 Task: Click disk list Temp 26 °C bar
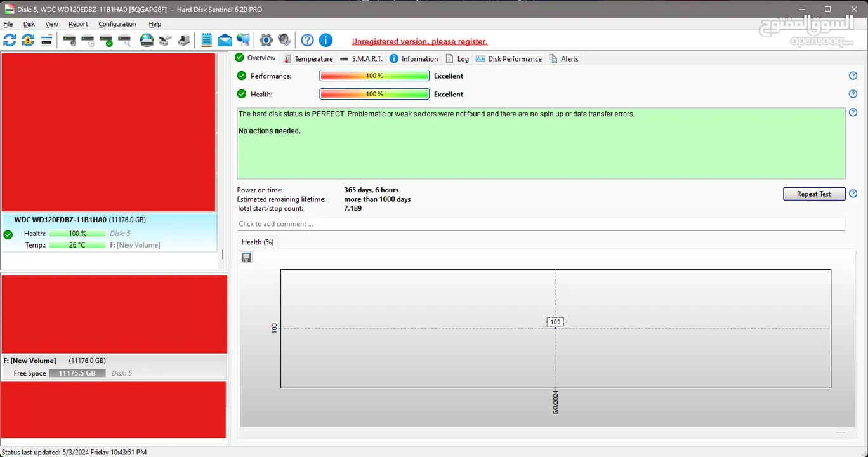click(x=77, y=245)
